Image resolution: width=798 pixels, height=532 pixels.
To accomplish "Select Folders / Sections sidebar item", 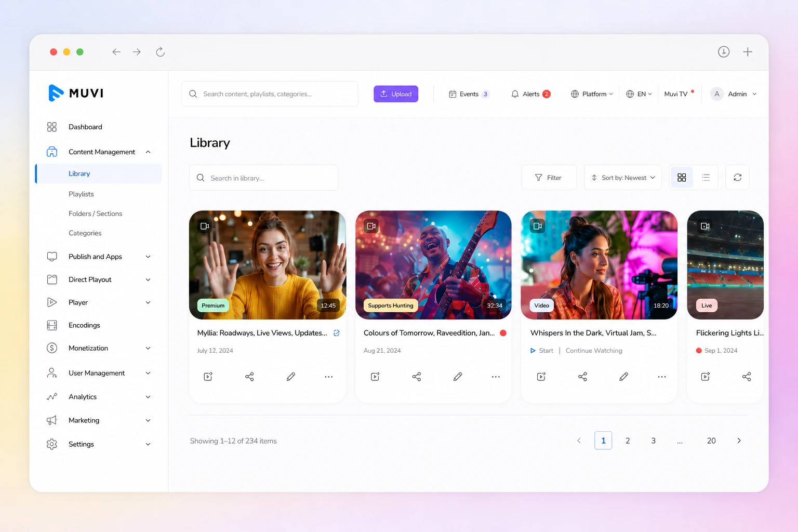I will [95, 214].
